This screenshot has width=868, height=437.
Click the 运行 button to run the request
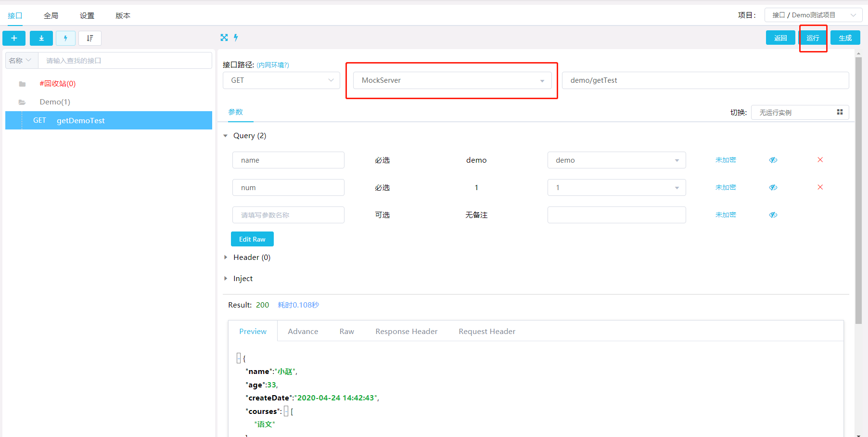[x=813, y=38]
